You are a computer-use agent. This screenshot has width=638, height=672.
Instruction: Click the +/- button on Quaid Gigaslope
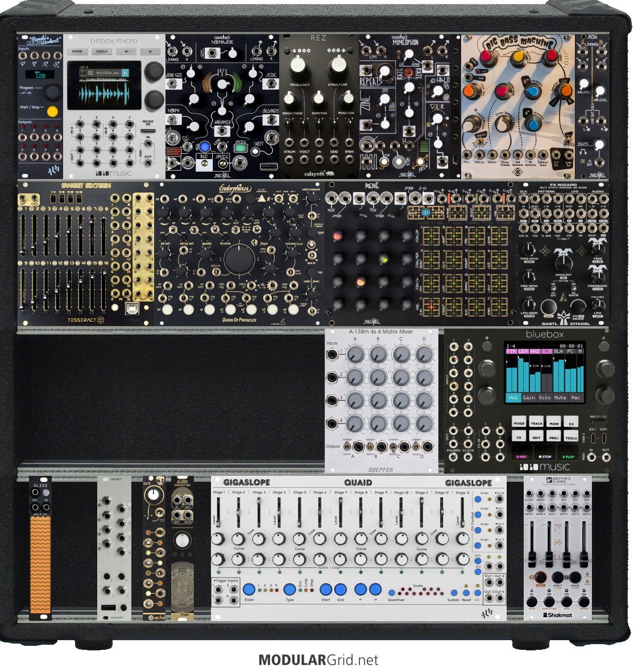478,592
